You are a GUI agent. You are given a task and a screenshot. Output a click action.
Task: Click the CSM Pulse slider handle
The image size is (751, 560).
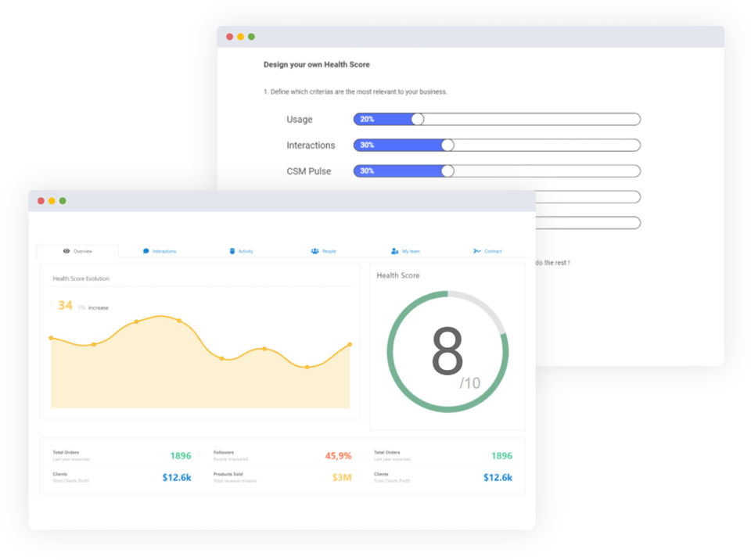tap(447, 171)
